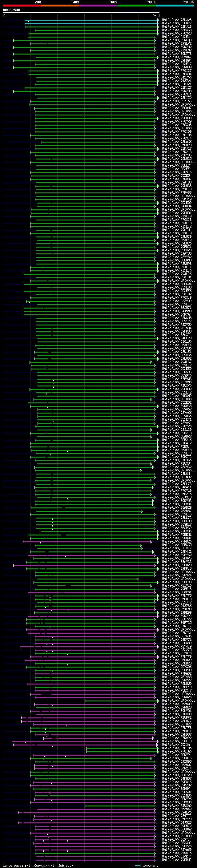Select the UniRef100_A5BEN1 label
The height and width of the screenshot is (868, 197).
coord(177,535)
